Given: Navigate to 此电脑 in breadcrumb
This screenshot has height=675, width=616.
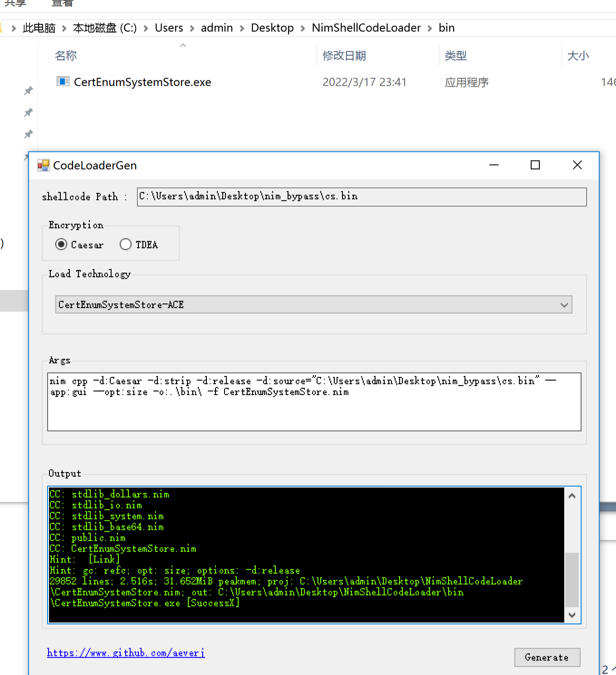Looking at the screenshot, I should pyautogui.click(x=39, y=28).
